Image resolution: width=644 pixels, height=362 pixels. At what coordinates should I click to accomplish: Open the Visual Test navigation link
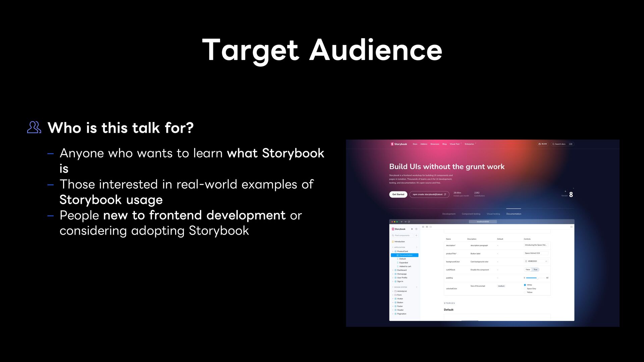[455, 144]
